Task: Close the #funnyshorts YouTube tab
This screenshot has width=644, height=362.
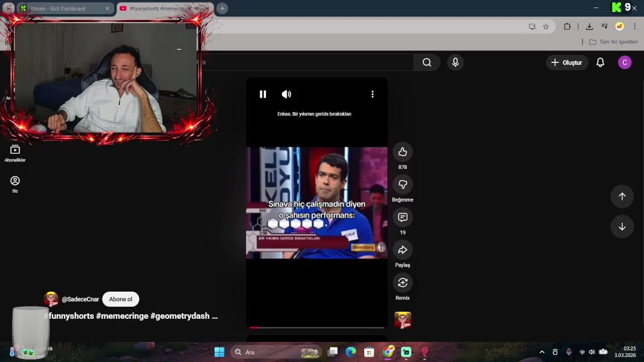Action: pyautogui.click(x=207, y=9)
